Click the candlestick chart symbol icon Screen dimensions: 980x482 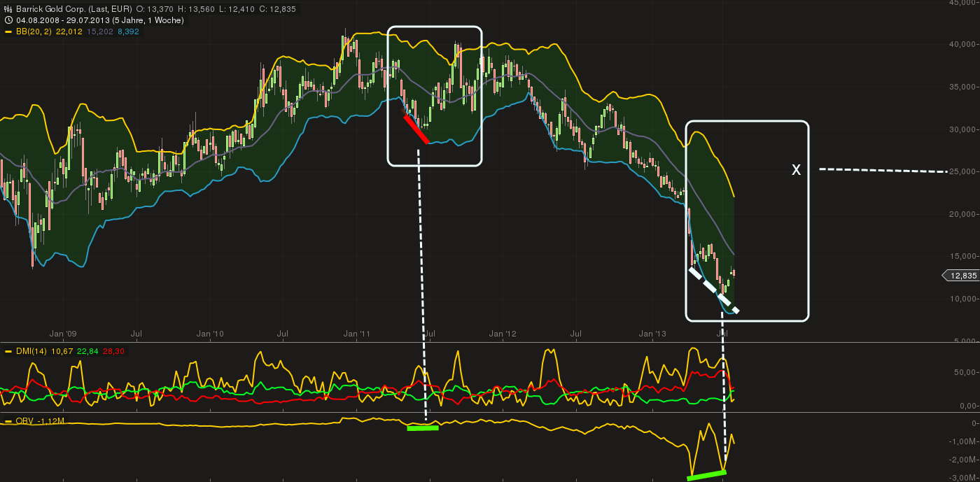(6, 8)
